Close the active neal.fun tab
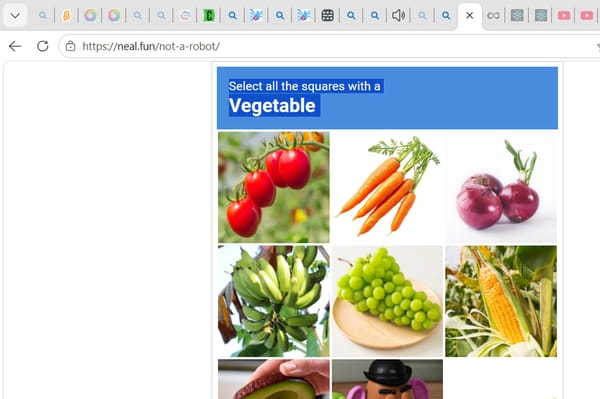The image size is (600, 399). click(470, 16)
